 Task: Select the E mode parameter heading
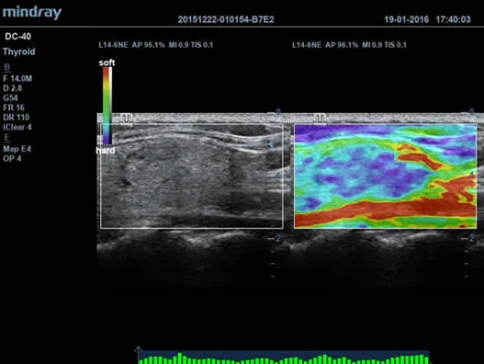point(7,138)
